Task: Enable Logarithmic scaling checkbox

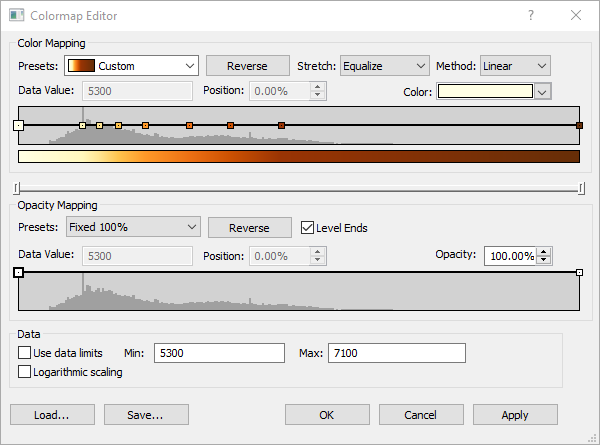Action: point(25,372)
